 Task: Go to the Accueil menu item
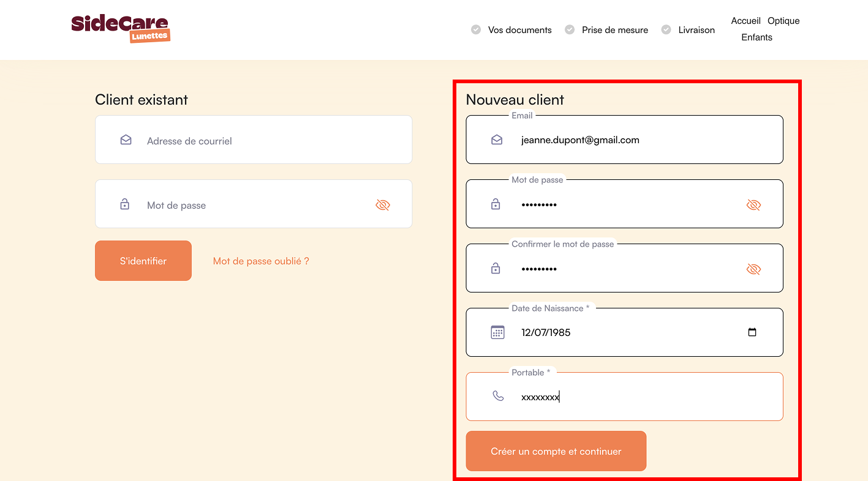pyautogui.click(x=745, y=21)
